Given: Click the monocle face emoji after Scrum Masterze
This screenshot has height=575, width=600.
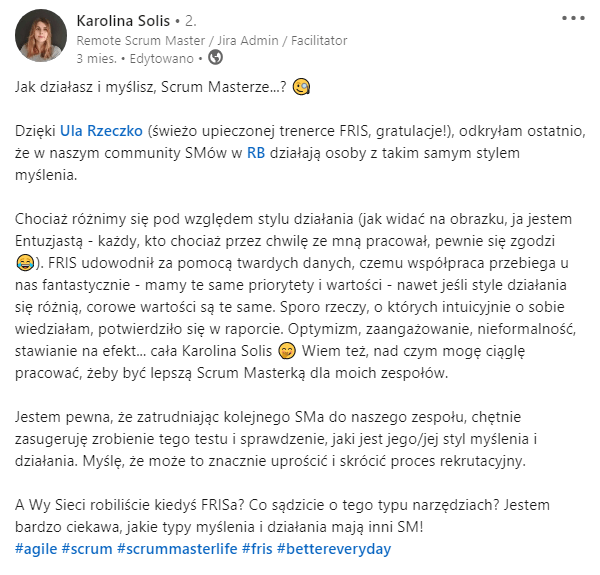Looking at the screenshot, I should tap(301, 87).
